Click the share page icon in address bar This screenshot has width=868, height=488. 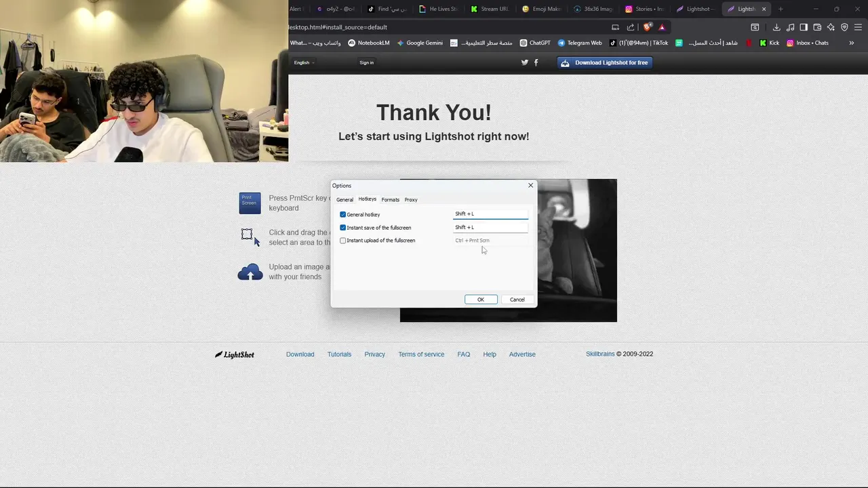631,27
